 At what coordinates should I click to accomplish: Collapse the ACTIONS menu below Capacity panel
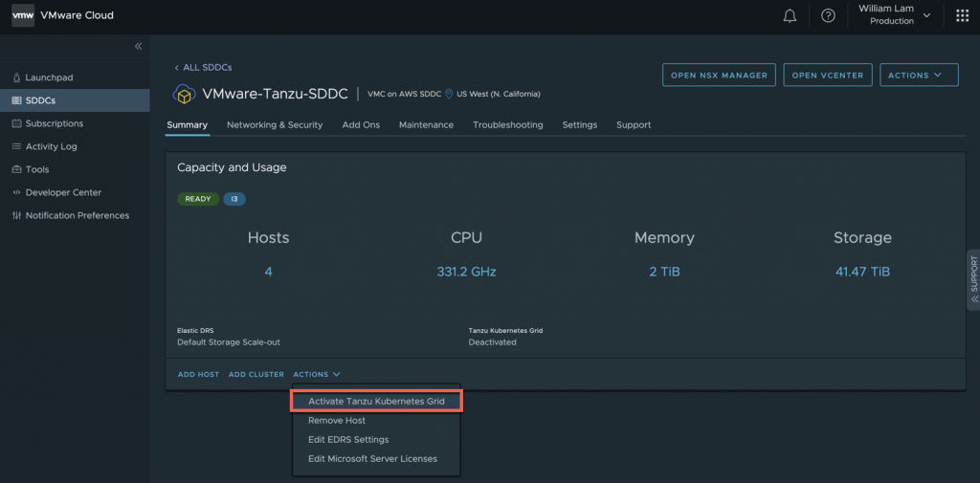(x=317, y=374)
